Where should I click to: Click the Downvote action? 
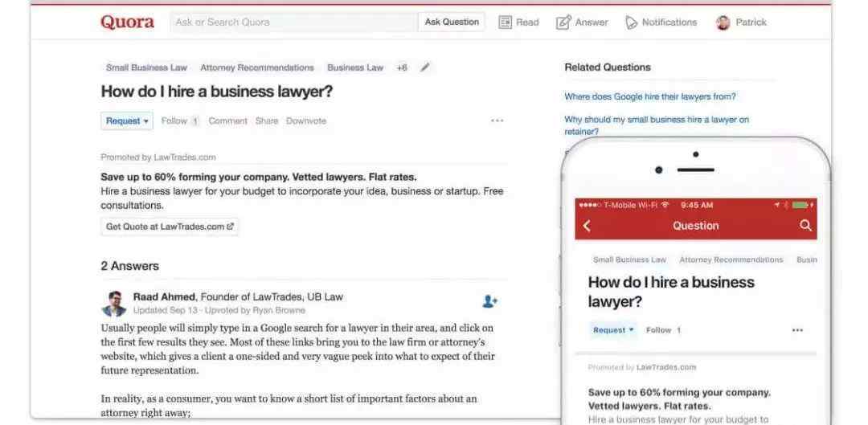pyautogui.click(x=306, y=121)
